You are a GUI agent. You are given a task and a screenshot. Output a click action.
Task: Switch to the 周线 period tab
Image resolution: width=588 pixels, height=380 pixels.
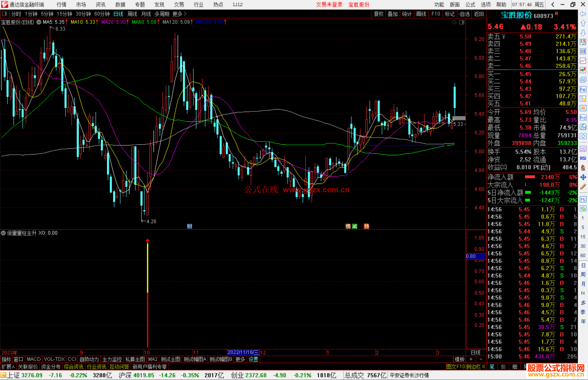132,14
